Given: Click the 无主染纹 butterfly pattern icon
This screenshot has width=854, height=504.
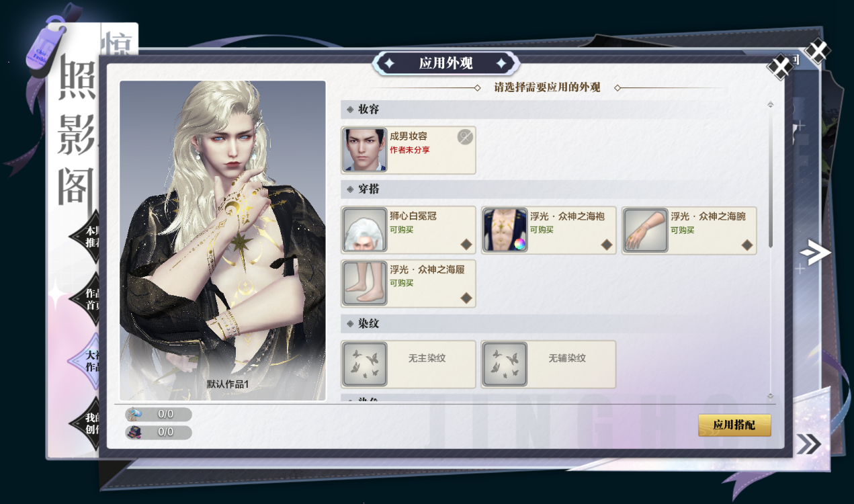Looking at the screenshot, I should 365,364.
